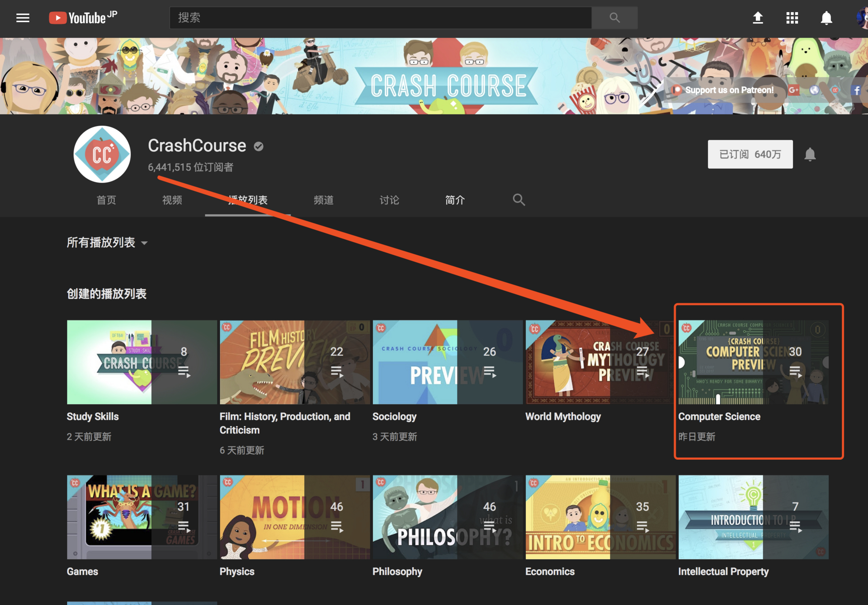This screenshot has width=868, height=605.
Task: Click Support us on Patreon link
Action: 723,90
